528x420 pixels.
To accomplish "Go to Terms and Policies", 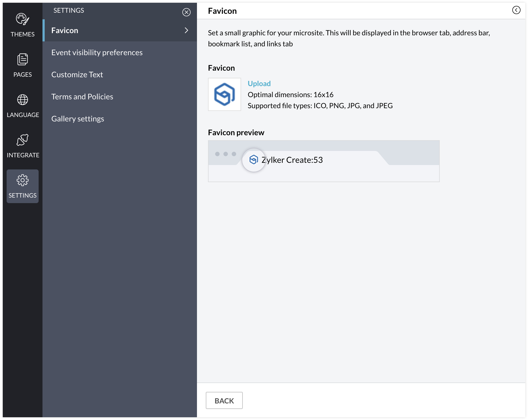I will (82, 97).
